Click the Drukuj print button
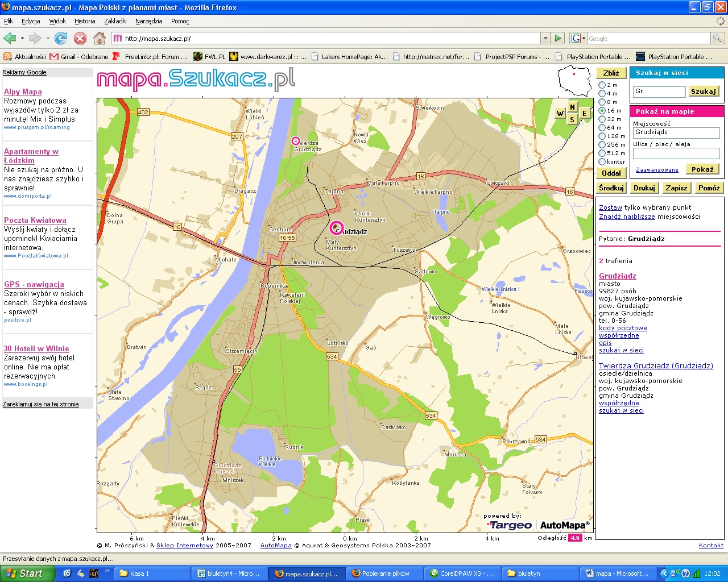This screenshot has width=728, height=582. coord(644,188)
